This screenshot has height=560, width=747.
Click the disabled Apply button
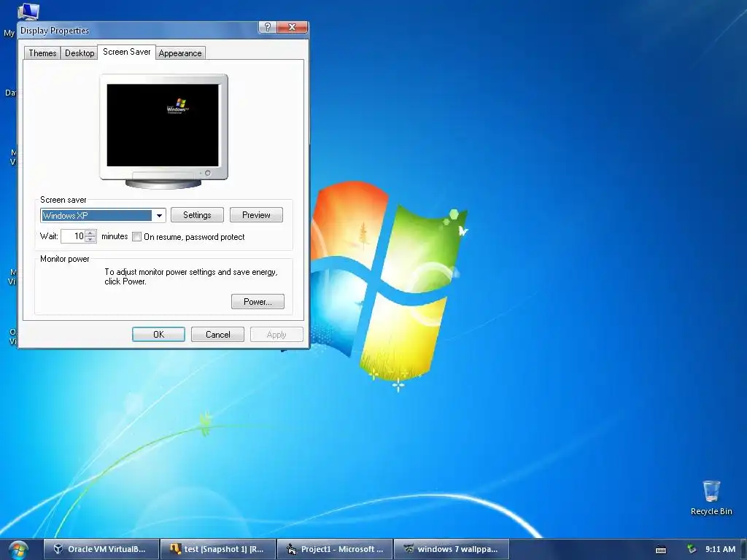click(276, 334)
